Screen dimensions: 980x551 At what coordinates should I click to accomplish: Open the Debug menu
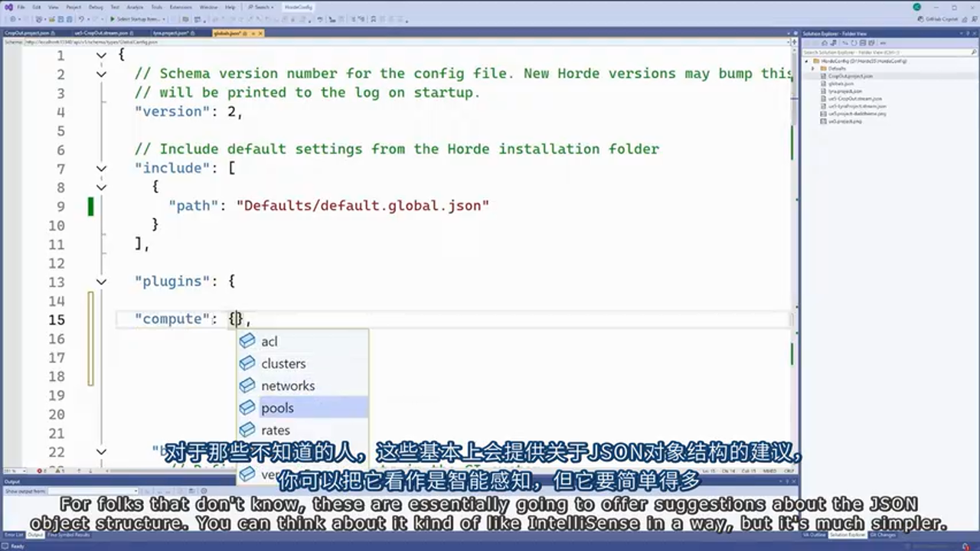[x=95, y=6]
